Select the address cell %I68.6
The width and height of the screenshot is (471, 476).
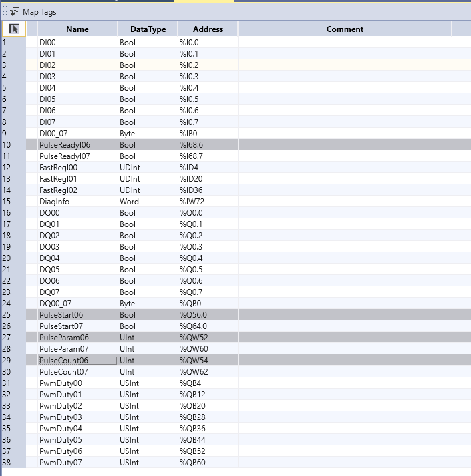208,145
